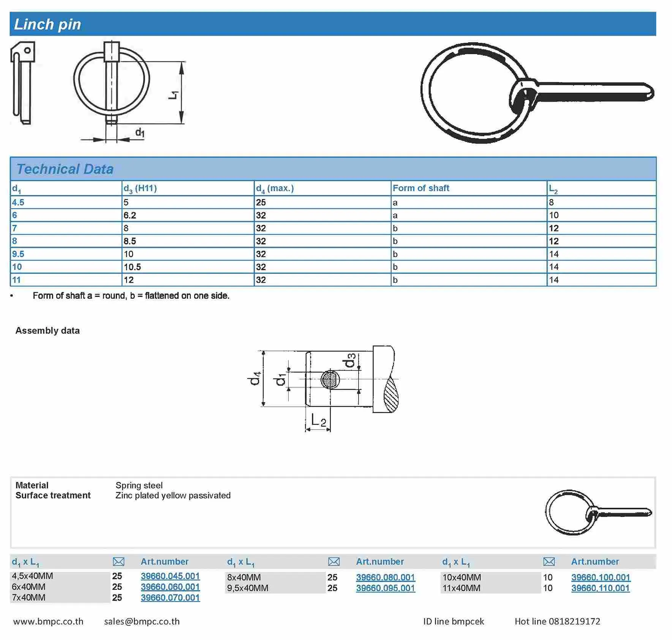Open article number 39660.080.001

(386, 577)
